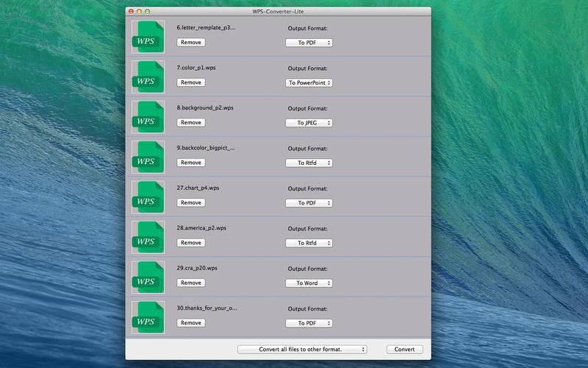Remove 6.letter_remplate_p3 from the list
588x368 pixels.
[x=191, y=43]
